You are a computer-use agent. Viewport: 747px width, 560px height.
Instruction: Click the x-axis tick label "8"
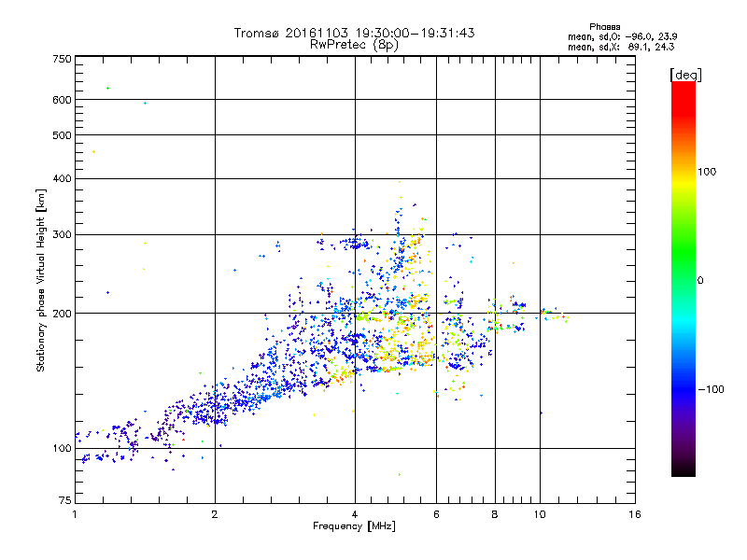(x=495, y=514)
